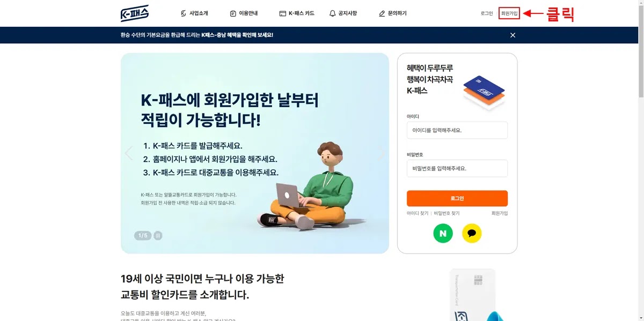This screenshot has width=644, height=321.
Task: Open the K-패스 카드 menu
Action: tap(297, 13)
